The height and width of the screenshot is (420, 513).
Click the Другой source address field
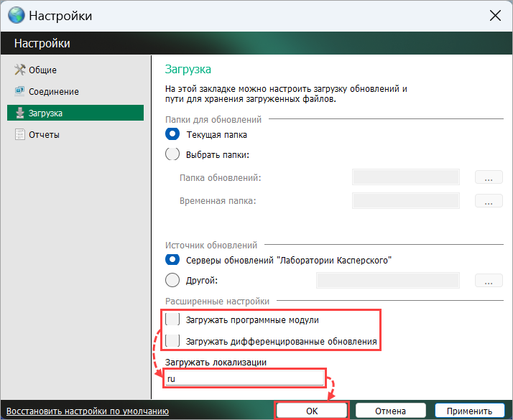pos(388,281)
